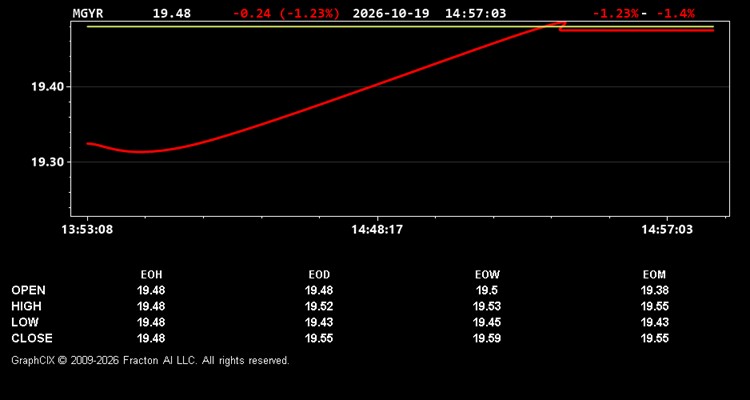Click the MGYR ticker symbol in header
This screenshot has height=400, width=750.
coord(88,13)
